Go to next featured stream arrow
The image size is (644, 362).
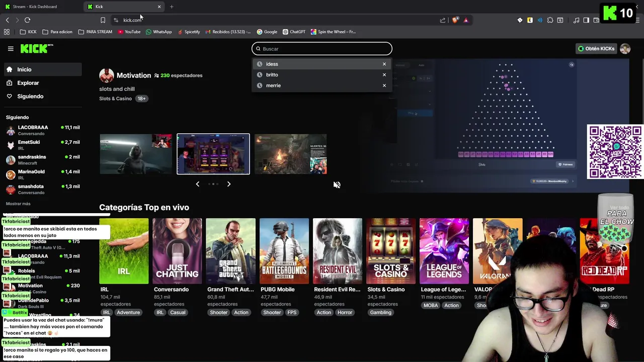(x=229, y=184)
